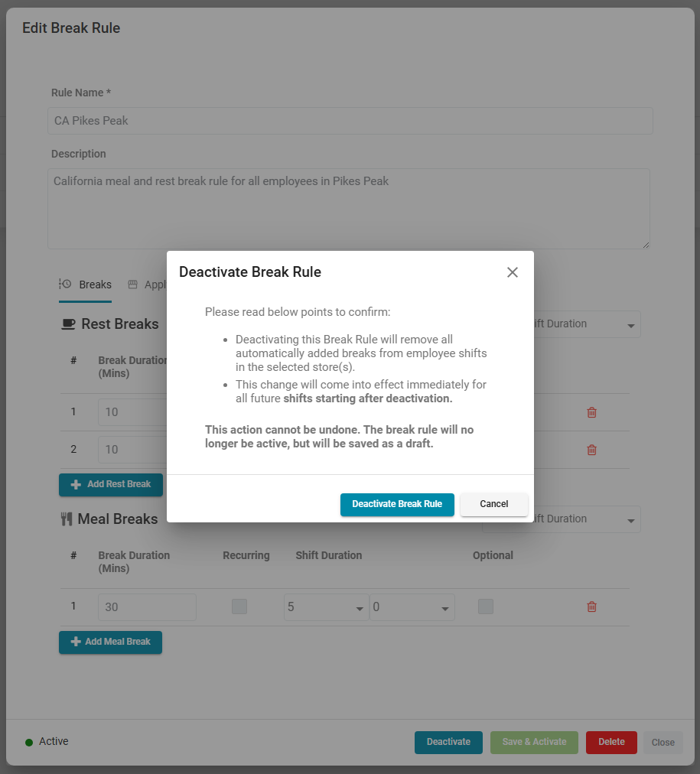Screen dimensions: 700x774
Task: Click the red Delete button
Action: click(x=611, y=742)
